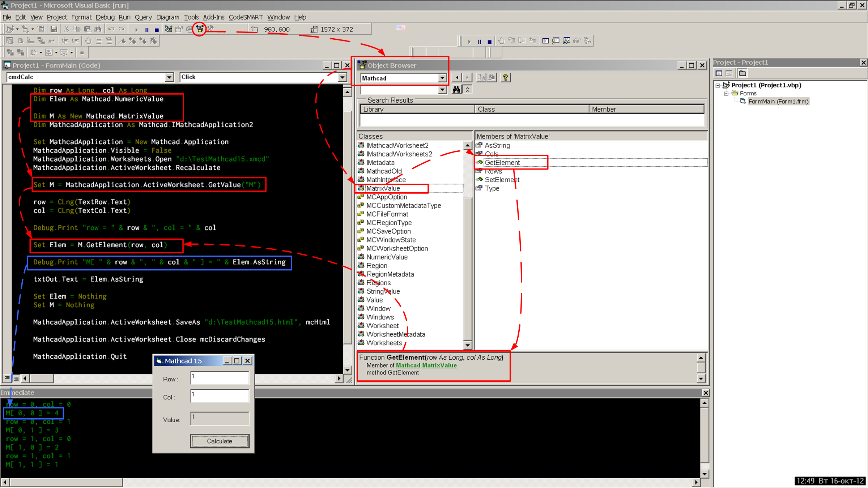868x488 pixels.
Task: Open the CodeSMART menu
Action: point(246,17)
